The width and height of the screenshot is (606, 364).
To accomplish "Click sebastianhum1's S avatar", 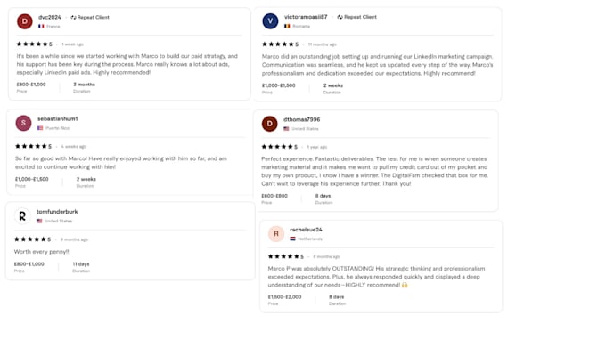I will click(23, 123).
